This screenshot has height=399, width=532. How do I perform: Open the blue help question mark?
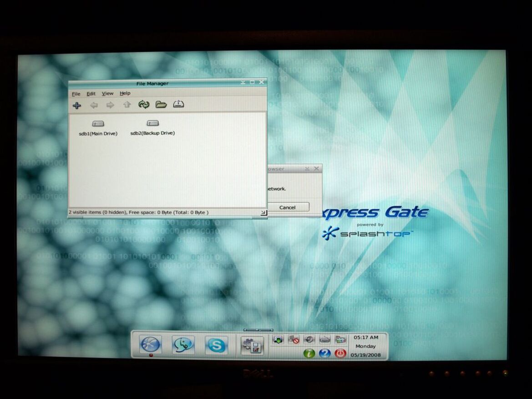(x=324, y=354)
